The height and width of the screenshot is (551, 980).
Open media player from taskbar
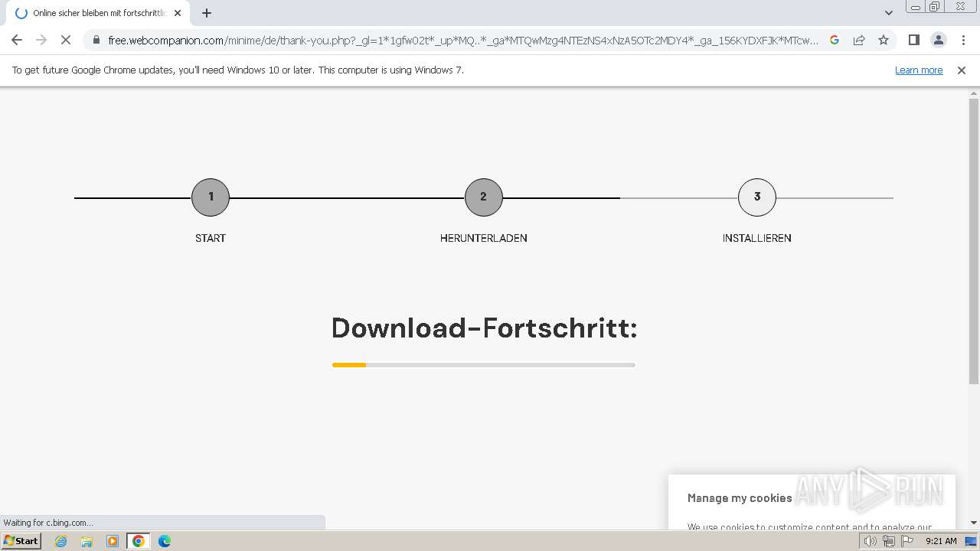point(113,541)
